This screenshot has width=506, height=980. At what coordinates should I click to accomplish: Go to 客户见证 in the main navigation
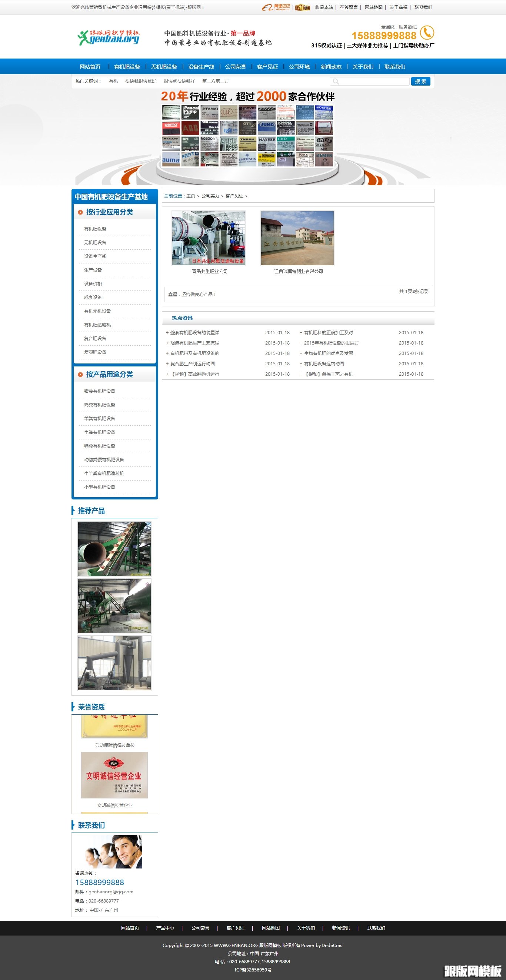click(267, 67)
